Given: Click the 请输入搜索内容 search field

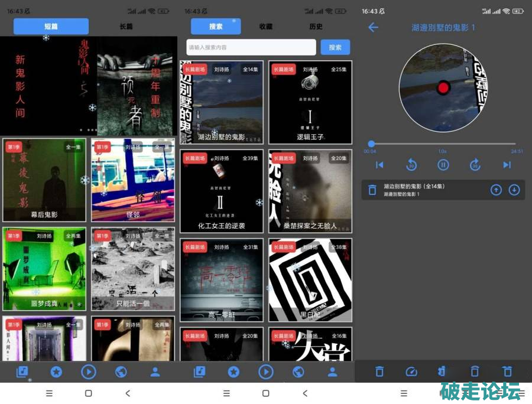Looking at the screenshot, I should click(x=251, y=47).
